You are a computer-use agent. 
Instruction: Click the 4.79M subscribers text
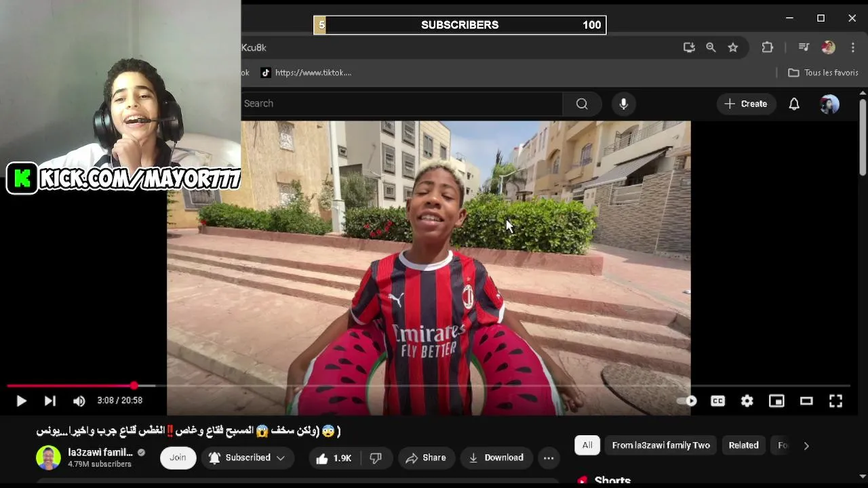100,464
